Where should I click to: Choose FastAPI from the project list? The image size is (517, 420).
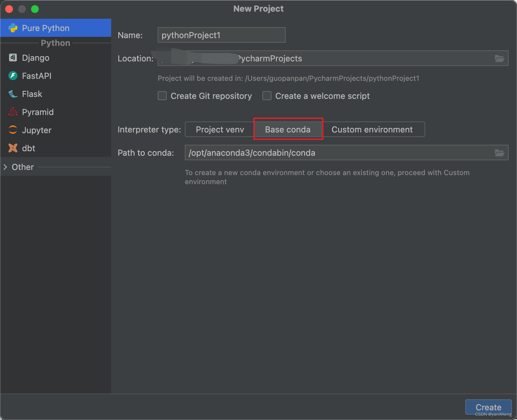click(x=56, y=76)
